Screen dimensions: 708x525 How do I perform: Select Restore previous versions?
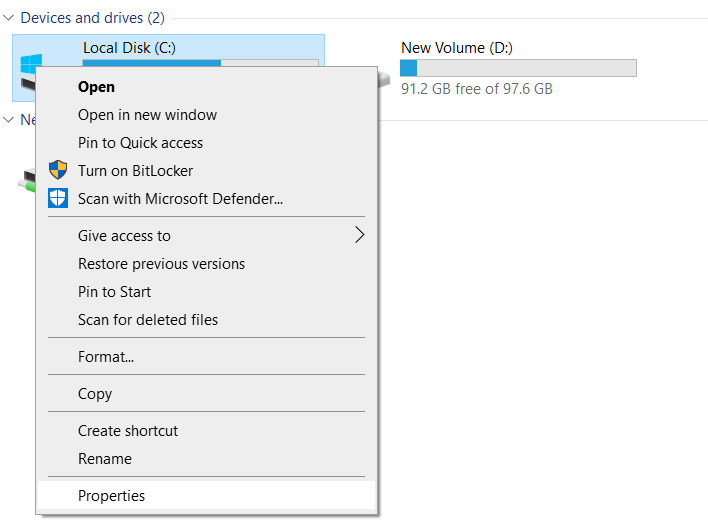pyautogui.click(x=206, y=264)
